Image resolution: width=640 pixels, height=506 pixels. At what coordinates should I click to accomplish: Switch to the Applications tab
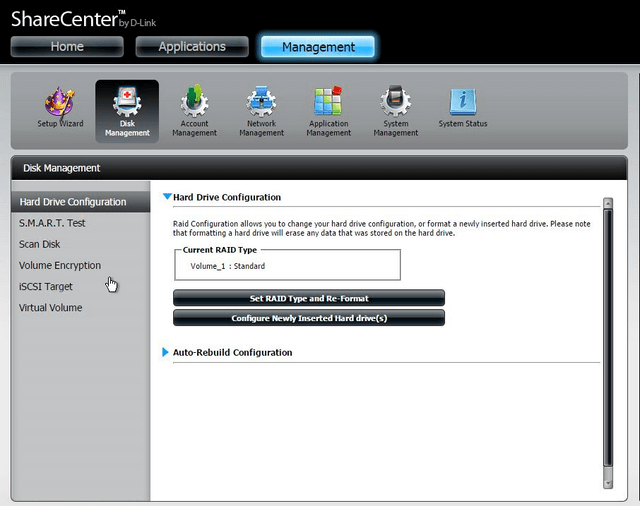[x=192, y=47]
